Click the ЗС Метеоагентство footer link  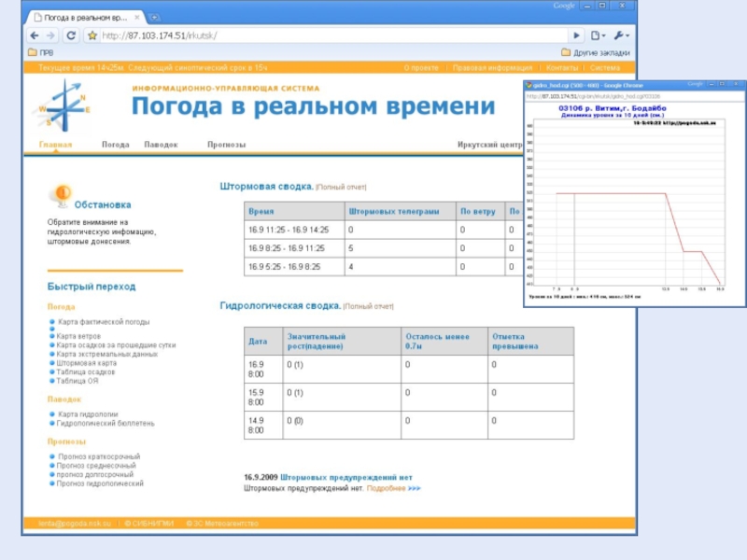(222, 524)
